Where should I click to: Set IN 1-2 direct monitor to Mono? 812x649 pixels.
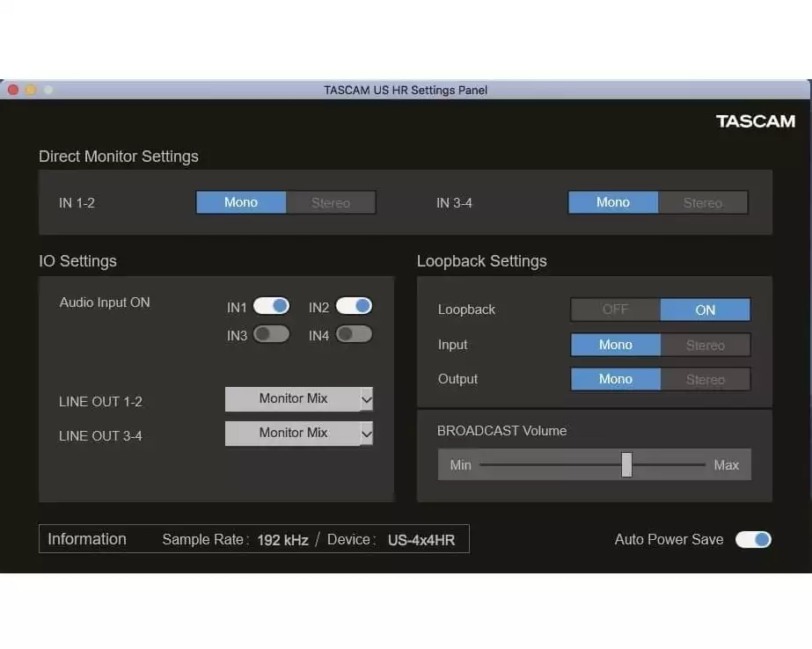pos(241,202)
